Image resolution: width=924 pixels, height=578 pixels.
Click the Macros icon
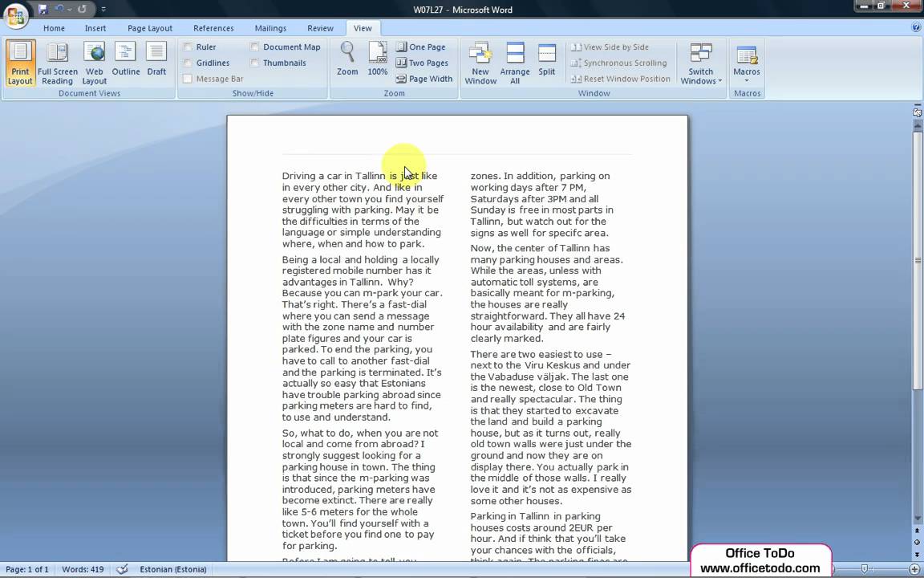(x=747, y=56)
